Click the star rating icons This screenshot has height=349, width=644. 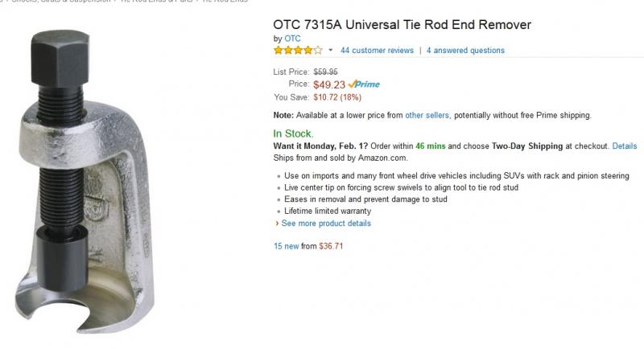tap(298, 50)
